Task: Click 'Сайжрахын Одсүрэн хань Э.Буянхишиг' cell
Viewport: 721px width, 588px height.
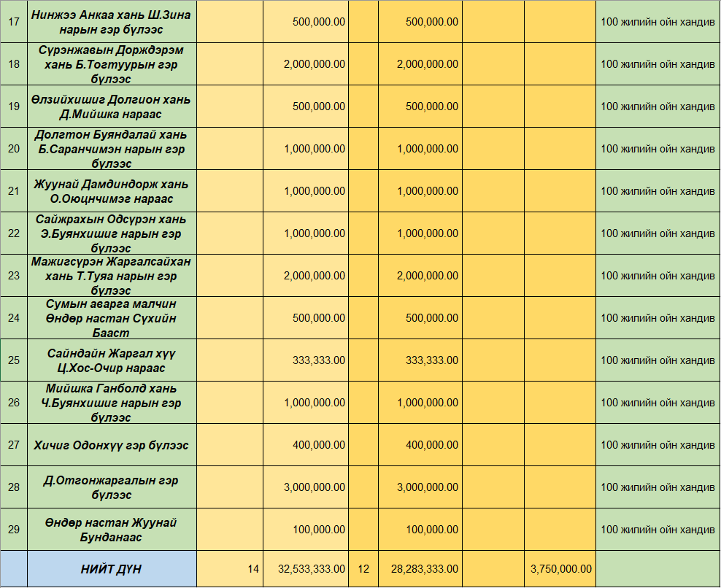Action: point(112,233)
